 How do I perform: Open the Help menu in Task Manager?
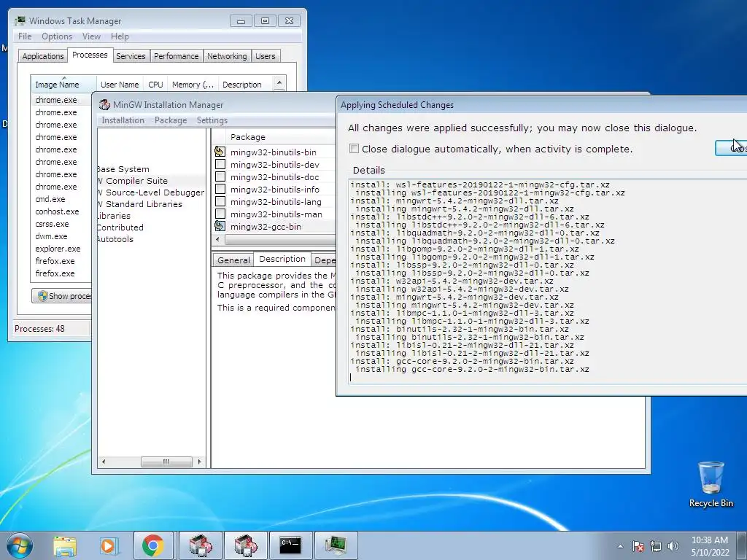120,36
